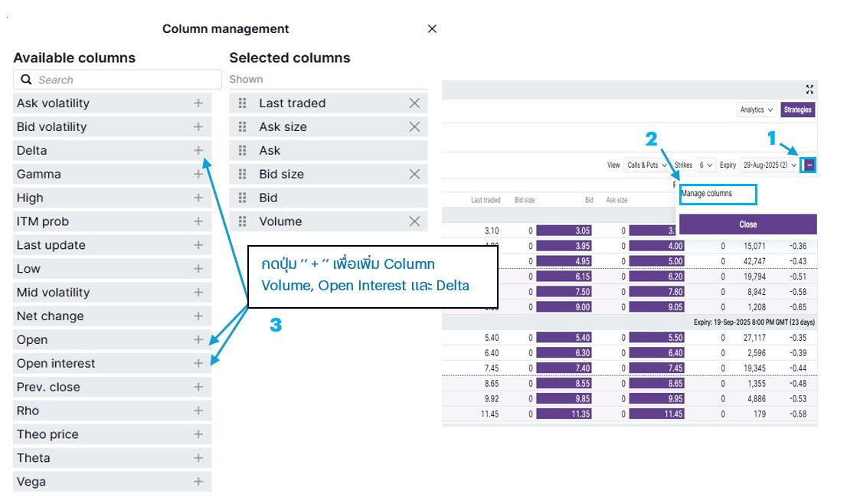Remove Ask size from selected columns
Image resolution: width=847 pixels, height=504 pixels.
[414, 126]
